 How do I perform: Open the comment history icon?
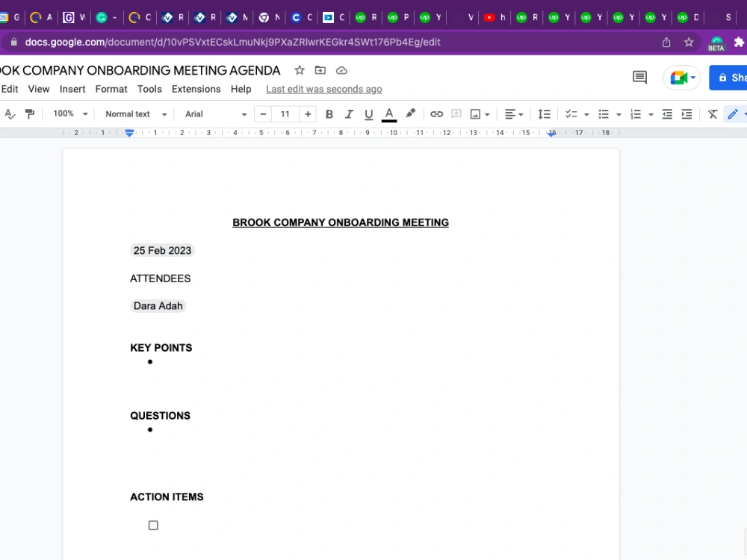639,77
